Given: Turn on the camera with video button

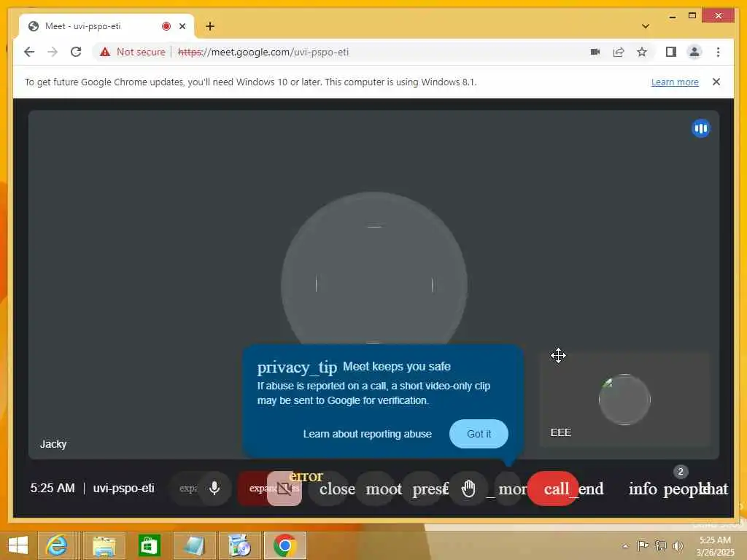Looking at the screenshot, I should point(285,489).
